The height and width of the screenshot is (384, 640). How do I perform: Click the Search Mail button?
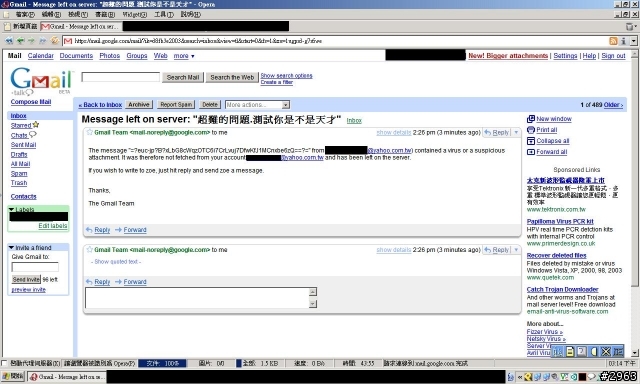(x=182, y=77)
